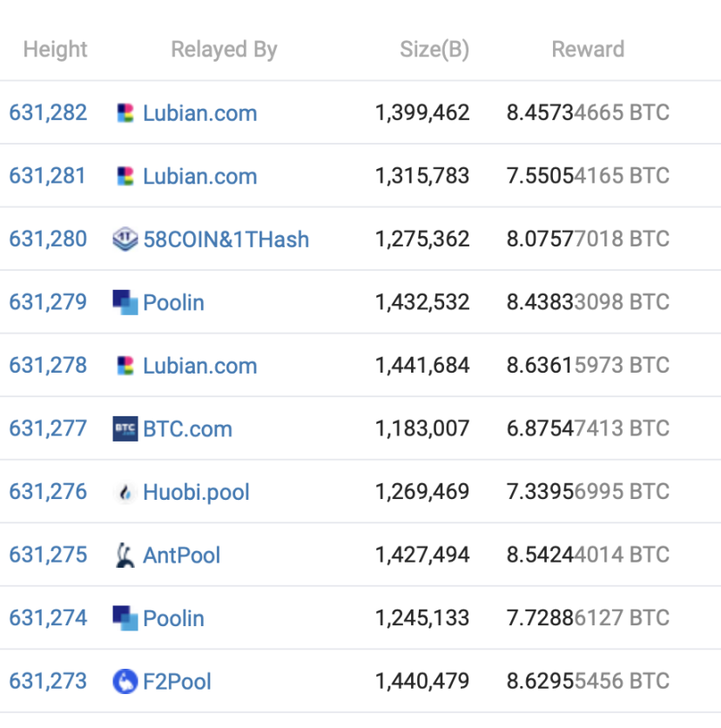Open the Huobi.pool link
Image resolution: width=721 pixels, height=728 pixels.
(197, 492)
